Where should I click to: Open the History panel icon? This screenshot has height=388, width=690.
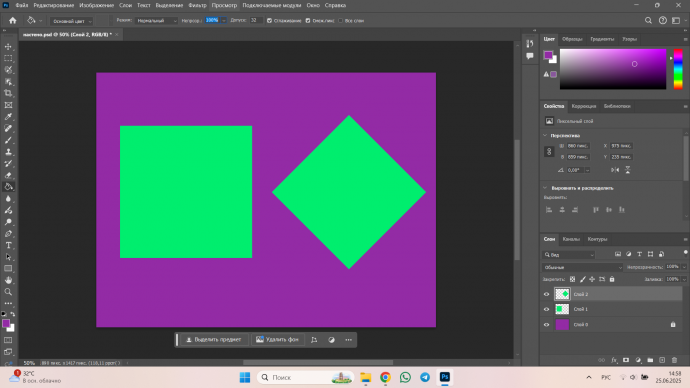click(x=530, y=43)
